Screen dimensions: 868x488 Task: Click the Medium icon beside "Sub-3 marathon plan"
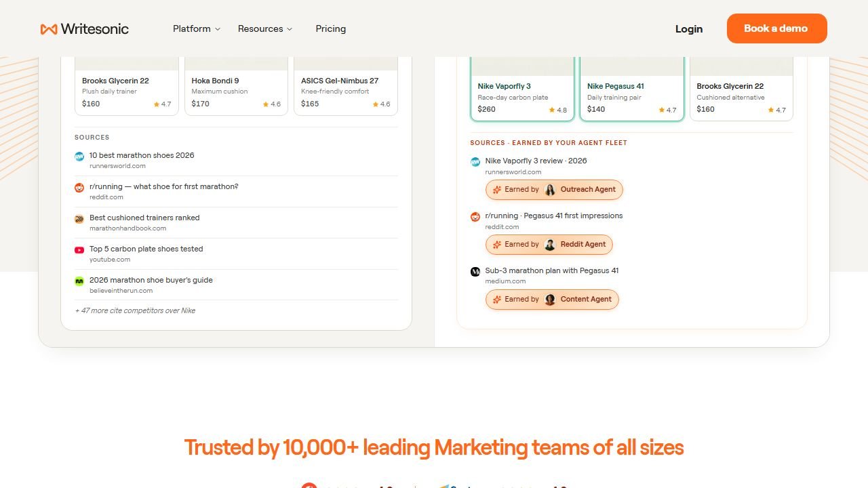tap(475, 272)
